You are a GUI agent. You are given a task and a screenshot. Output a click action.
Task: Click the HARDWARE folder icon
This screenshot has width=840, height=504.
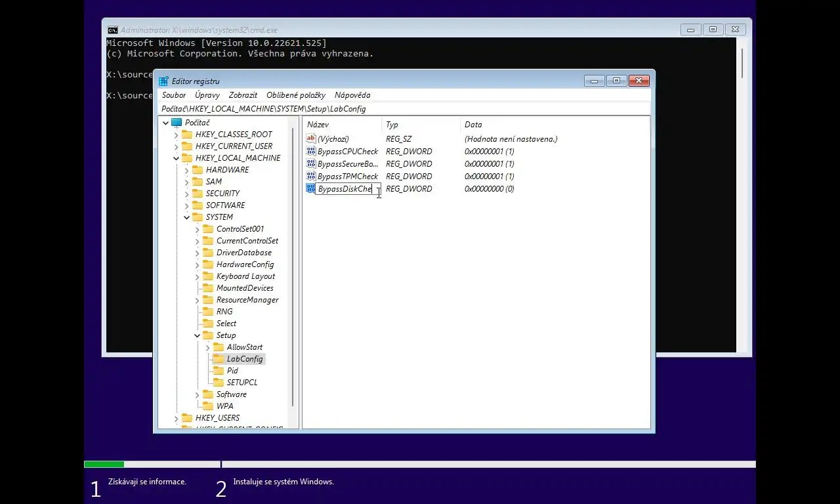pyautogui.click(x=198, y=170)
